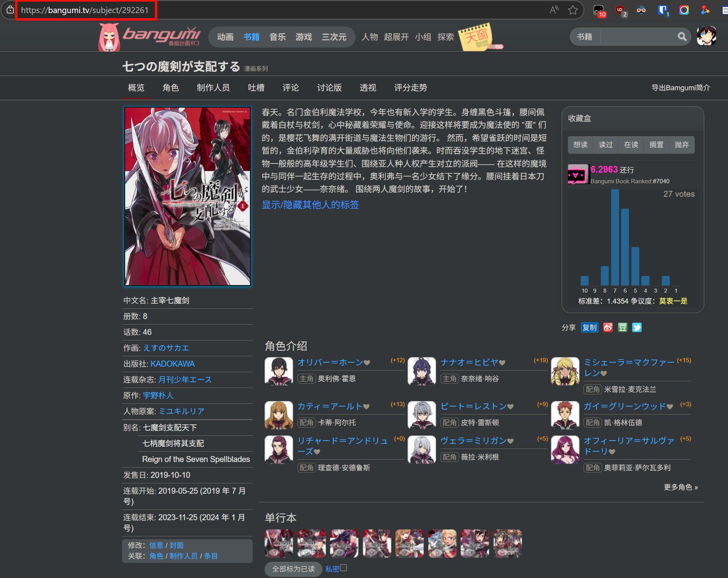This screenshot has height=578, width=728.
Task: Open ガイ=グリーンウッド character avatar
Action: (565, 415)
